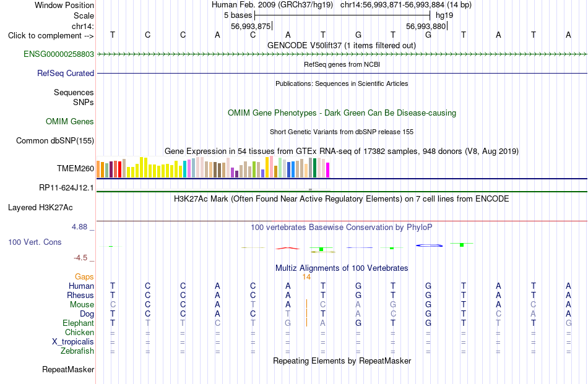Click the chr14:56,993,871-56,993,884 position text
Image resolution: width=588 pixels, height=384 pixels.
[392, 5]
